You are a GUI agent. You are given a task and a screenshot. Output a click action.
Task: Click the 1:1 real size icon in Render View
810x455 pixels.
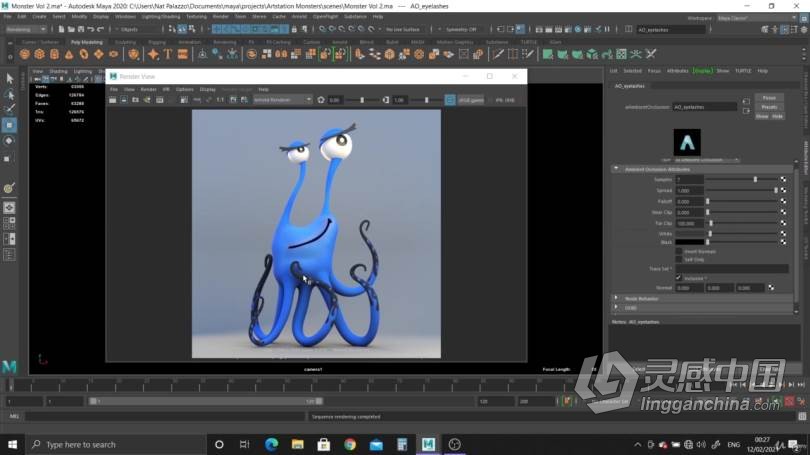220,100
